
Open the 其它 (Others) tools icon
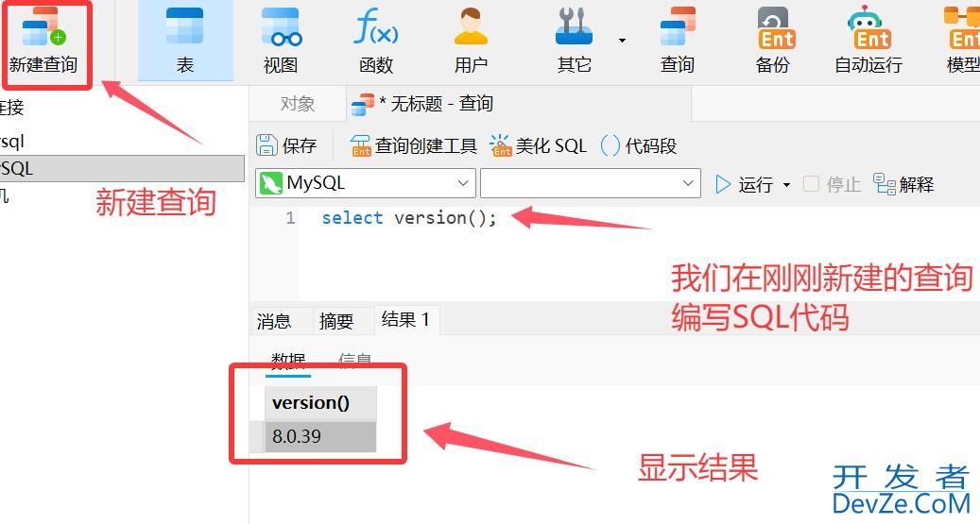(574, 26)
